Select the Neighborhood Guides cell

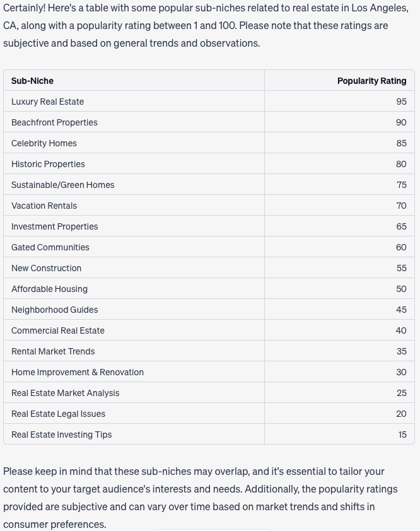(x=54, y=310)
